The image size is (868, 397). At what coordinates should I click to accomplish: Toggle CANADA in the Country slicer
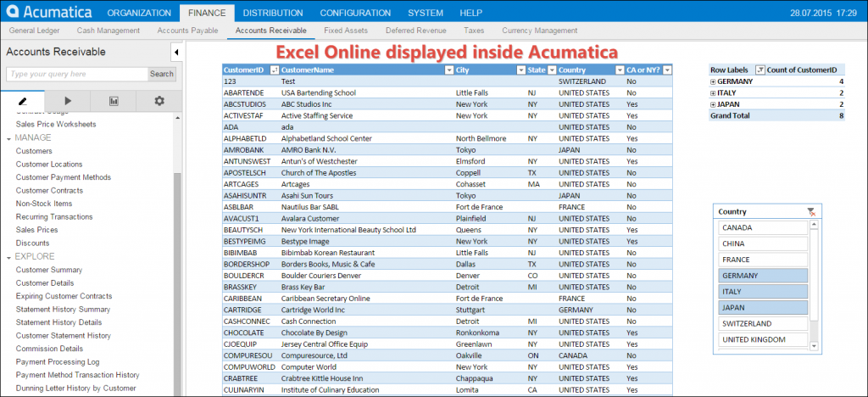pos(763,227)
